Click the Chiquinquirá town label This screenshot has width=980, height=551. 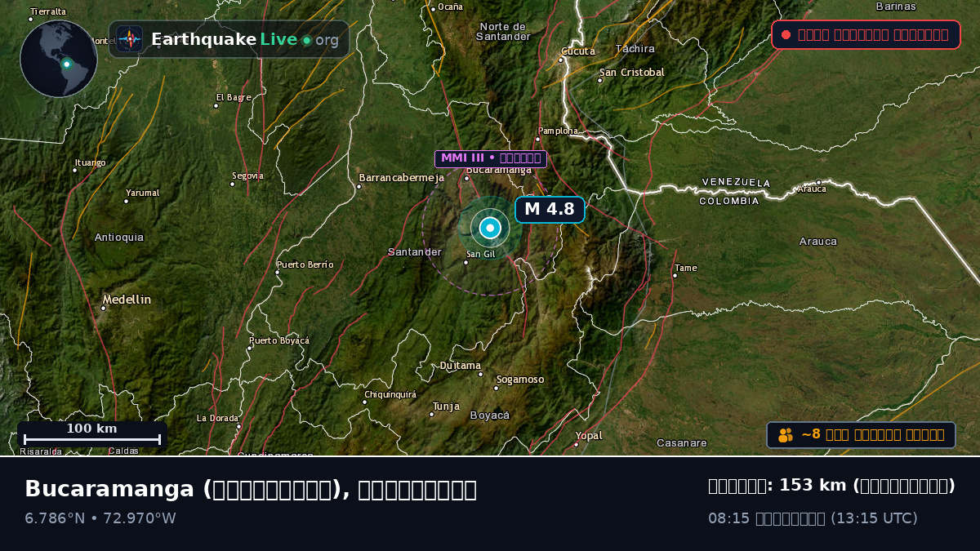390,394
